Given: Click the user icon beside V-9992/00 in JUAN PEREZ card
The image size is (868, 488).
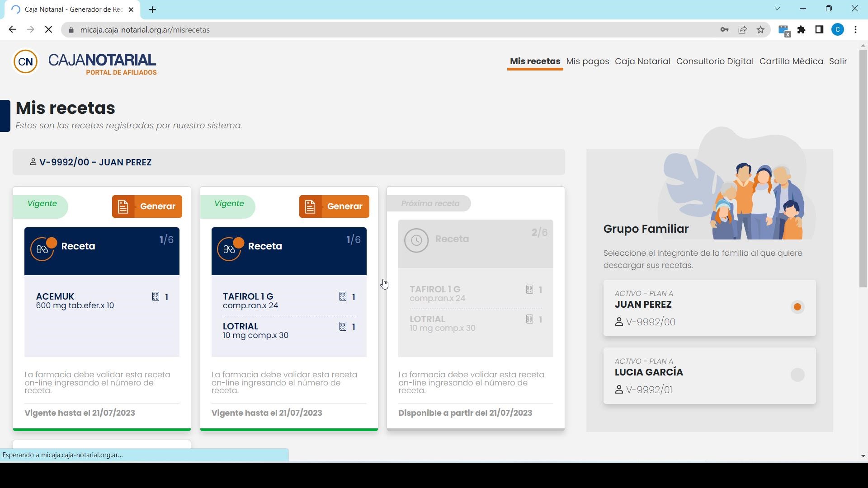Looking at the screenshot, I should click(x=619, y=322).
